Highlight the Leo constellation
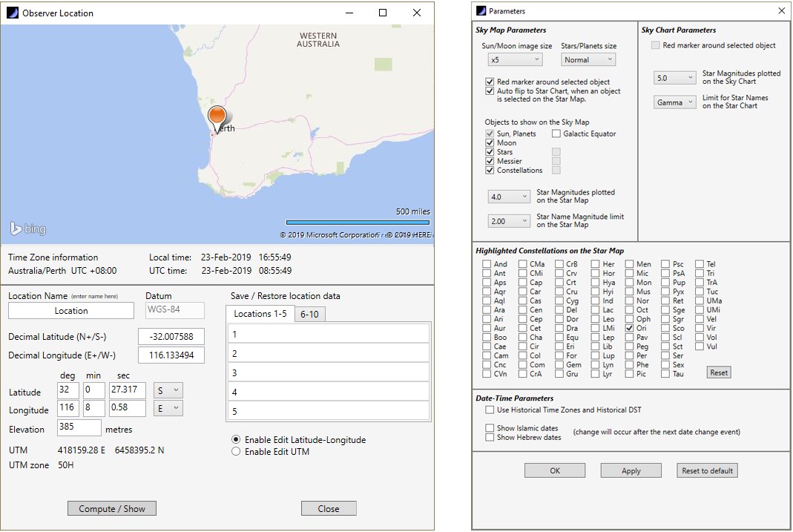Viewport: 793px width, 532px height. [595, 318]
